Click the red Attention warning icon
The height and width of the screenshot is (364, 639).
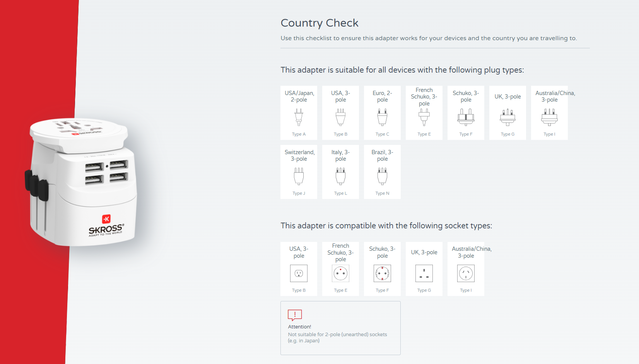(x=295, y=315)
